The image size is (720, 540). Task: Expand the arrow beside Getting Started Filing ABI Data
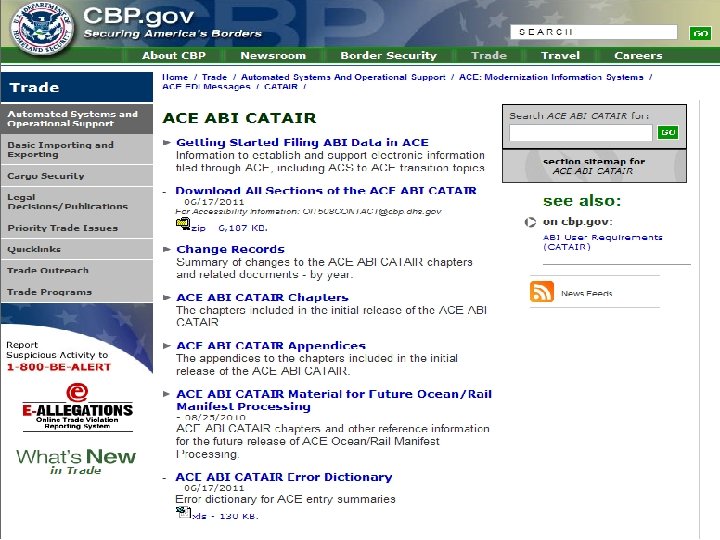167,143
